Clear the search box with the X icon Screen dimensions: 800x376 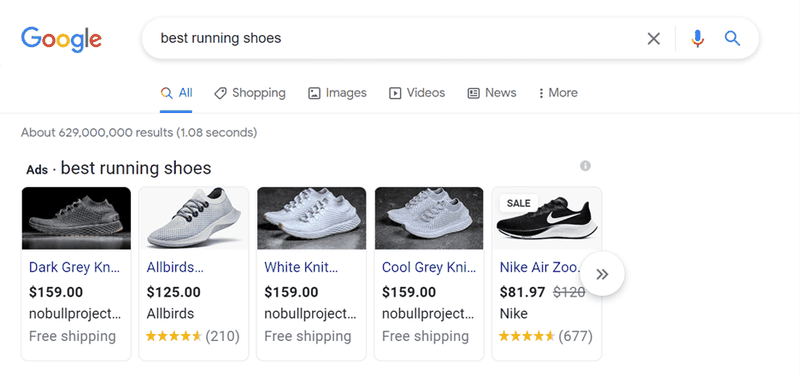(x=654, y=38)
